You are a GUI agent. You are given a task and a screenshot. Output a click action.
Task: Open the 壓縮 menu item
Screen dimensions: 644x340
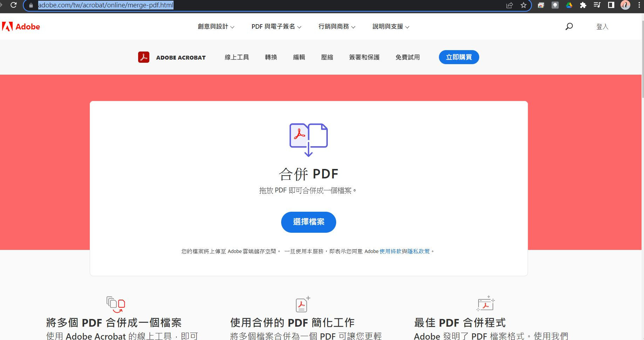pyautogui.click(x=327, y=57)
